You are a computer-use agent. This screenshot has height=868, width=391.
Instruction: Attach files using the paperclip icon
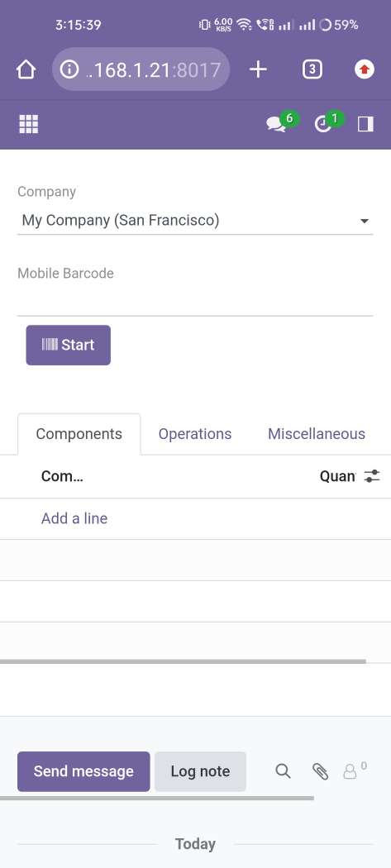point(320,771)
